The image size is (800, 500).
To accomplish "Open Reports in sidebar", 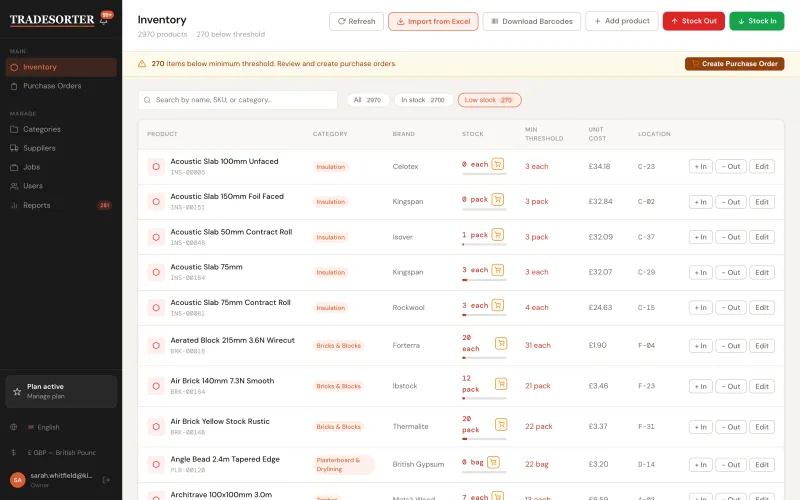I will [61, 206].
